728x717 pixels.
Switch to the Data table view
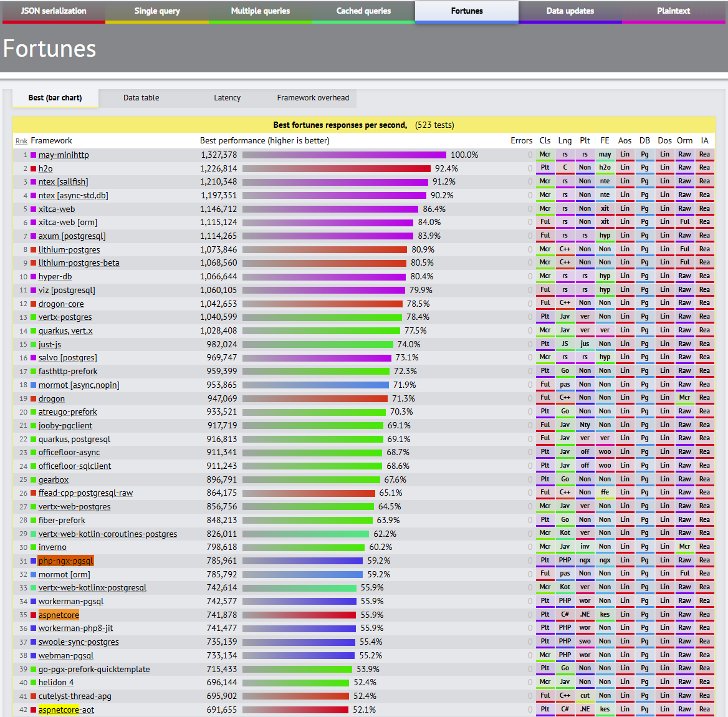(x=141, y=98)
